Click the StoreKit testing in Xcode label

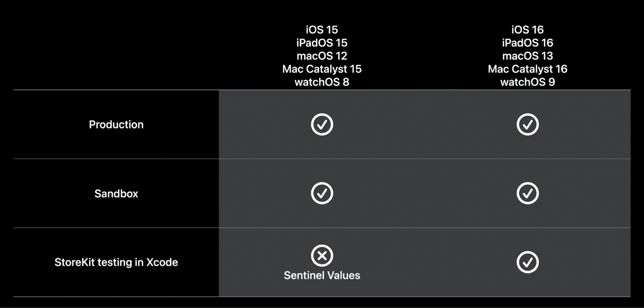[116, 263]
